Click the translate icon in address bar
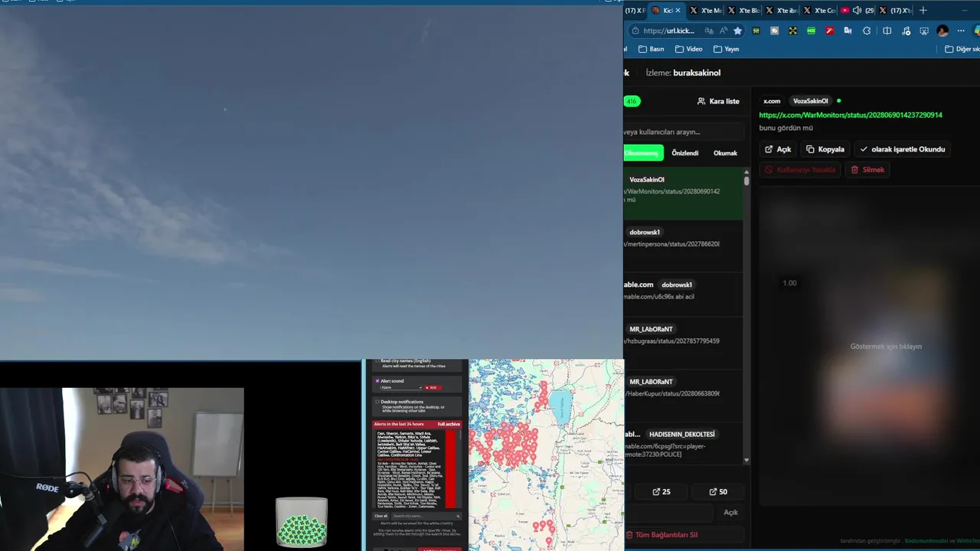 point(709,31)
